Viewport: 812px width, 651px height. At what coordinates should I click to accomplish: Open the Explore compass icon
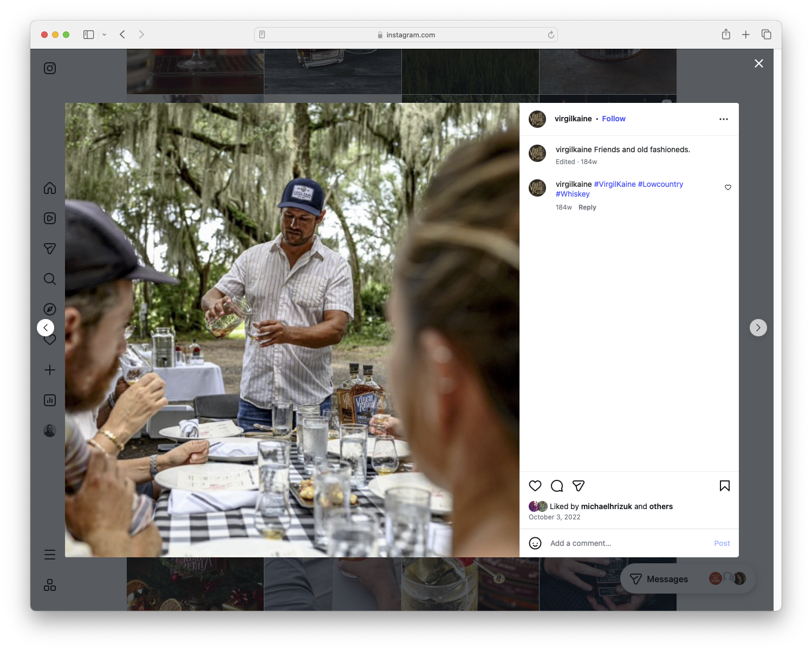point(49,309)
